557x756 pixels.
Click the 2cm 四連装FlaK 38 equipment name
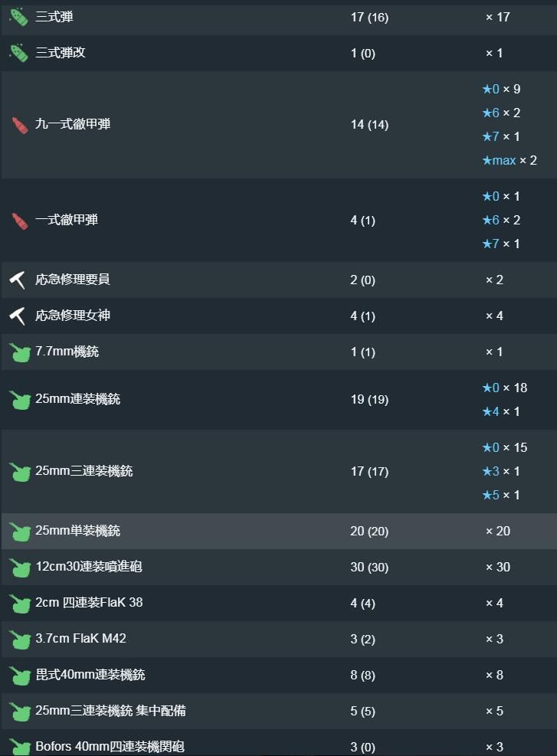coord(89,603)
